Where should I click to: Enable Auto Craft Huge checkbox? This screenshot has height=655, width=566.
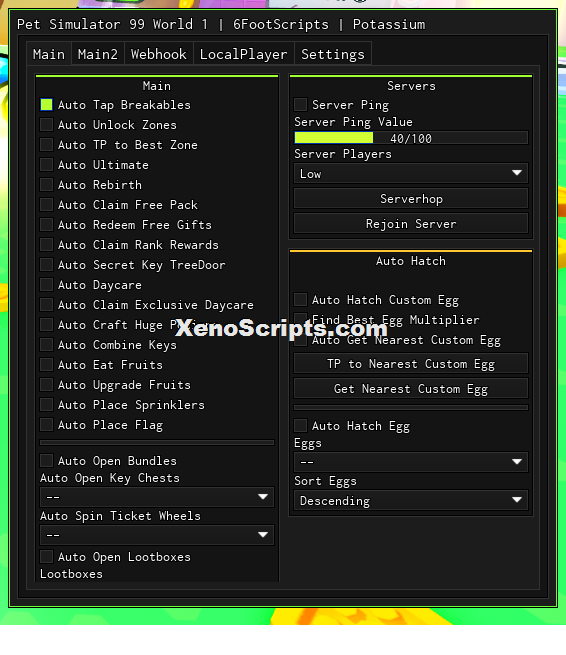pyautogui.click(x=46, y=325)
